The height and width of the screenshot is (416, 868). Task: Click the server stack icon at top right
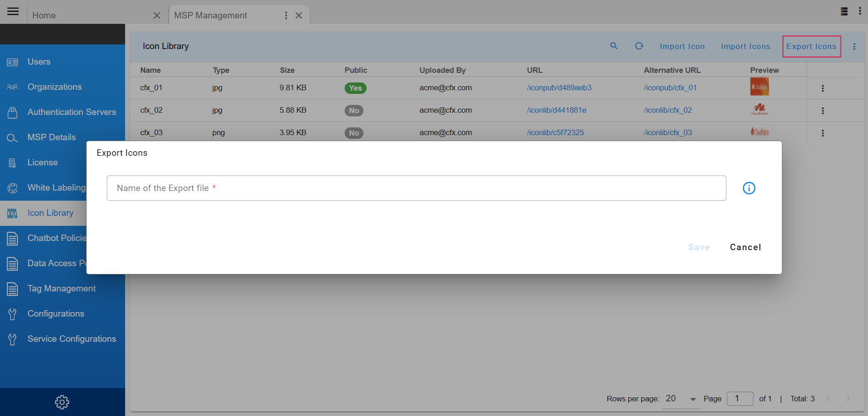(844, 11)
